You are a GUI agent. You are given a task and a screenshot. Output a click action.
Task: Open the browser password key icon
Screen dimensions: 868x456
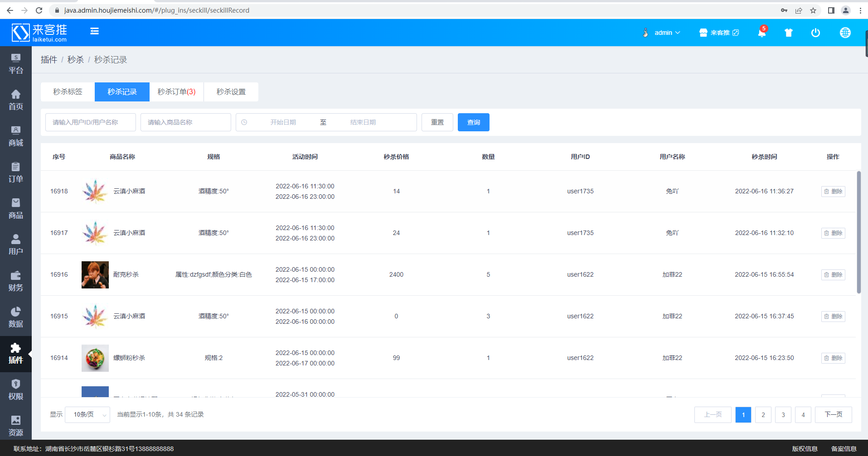(x=784, y=10)
